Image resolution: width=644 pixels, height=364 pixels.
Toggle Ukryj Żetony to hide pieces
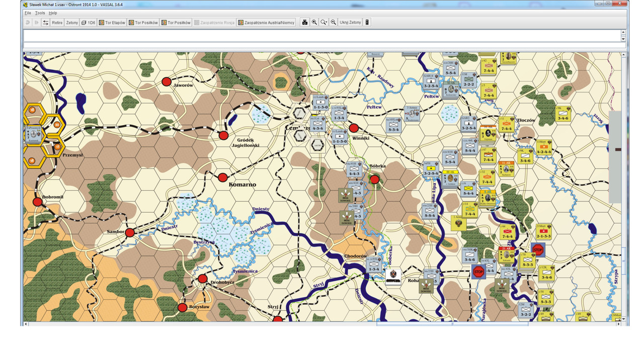click(x=350, y=23)
